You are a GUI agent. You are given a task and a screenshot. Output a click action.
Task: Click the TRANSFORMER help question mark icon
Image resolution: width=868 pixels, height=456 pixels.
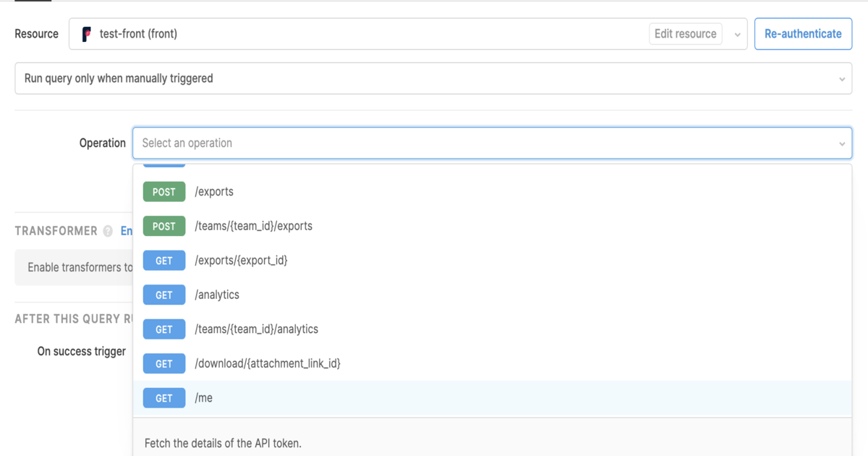pyautogui.click(x=108, y=231)
